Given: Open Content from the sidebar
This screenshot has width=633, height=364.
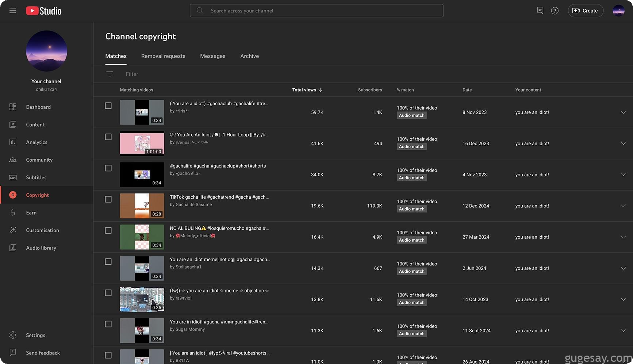Looking at the screenshot, I should (47, 124).
